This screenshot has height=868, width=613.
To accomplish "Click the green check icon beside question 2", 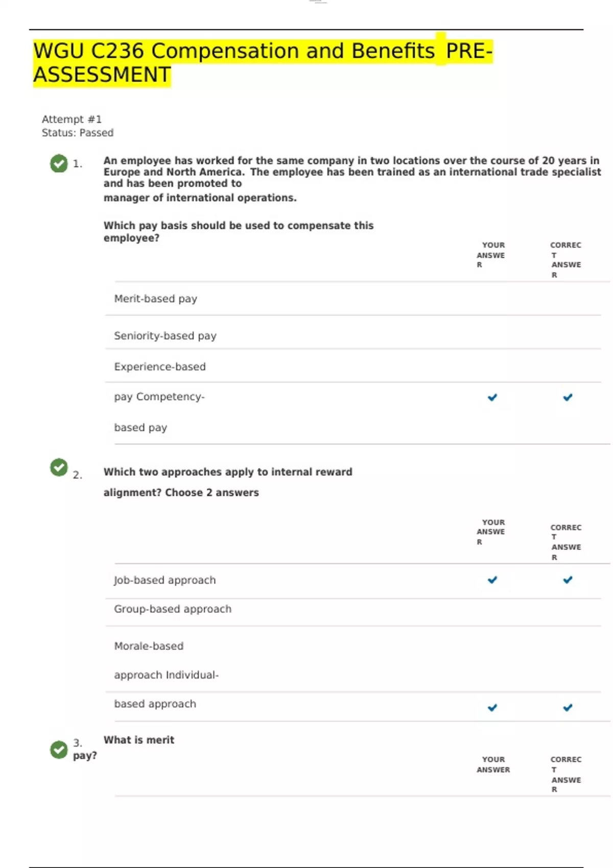I will 59,467.
